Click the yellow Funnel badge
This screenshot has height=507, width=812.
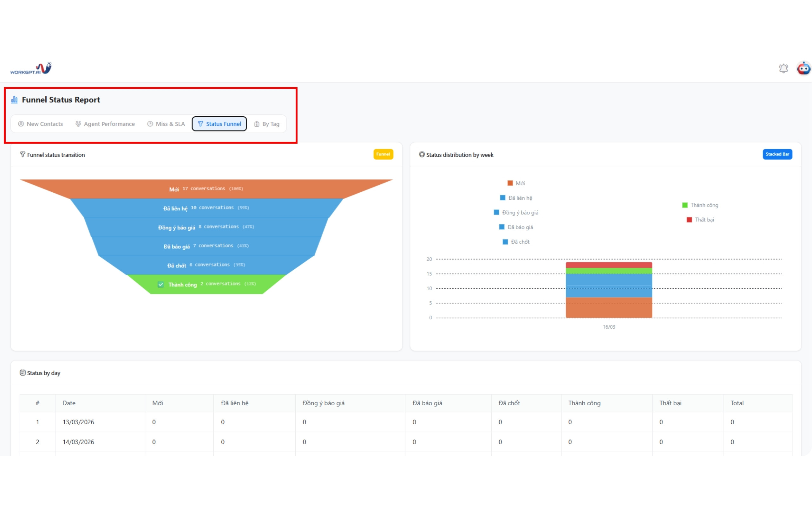coord(383,154)
